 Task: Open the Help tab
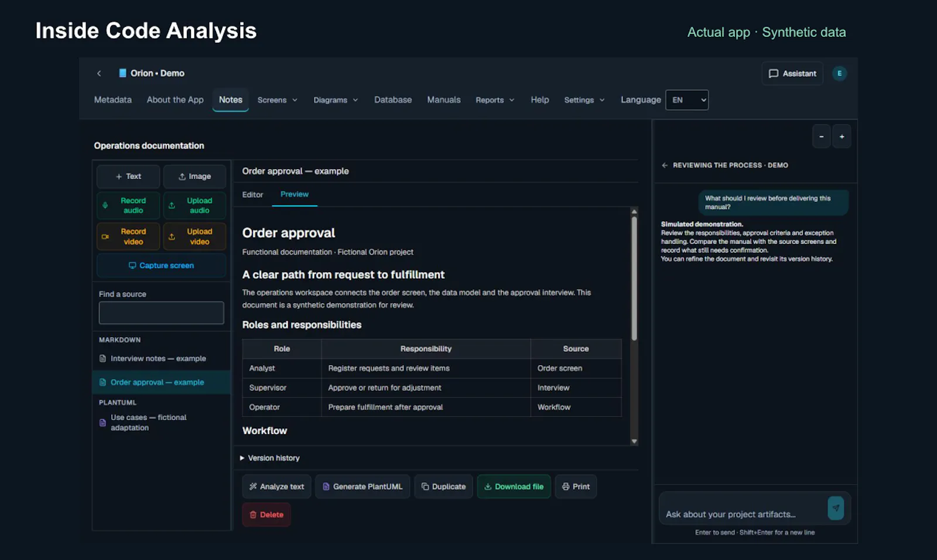click(x=540, y=100)
